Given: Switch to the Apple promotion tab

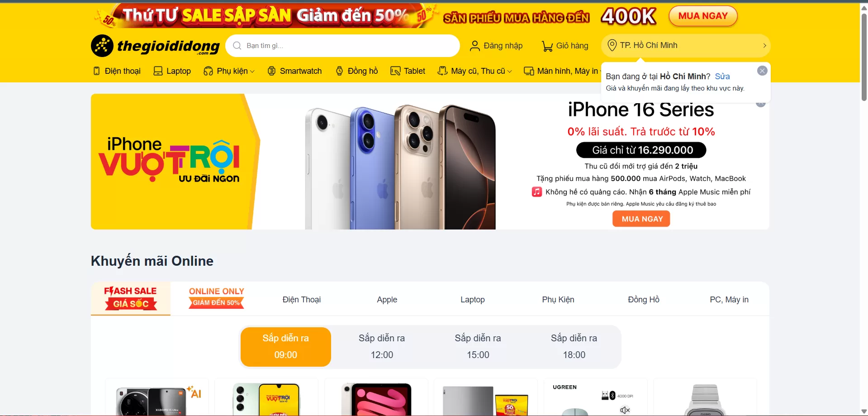Looking at the screenshot, I should [387, 300].
